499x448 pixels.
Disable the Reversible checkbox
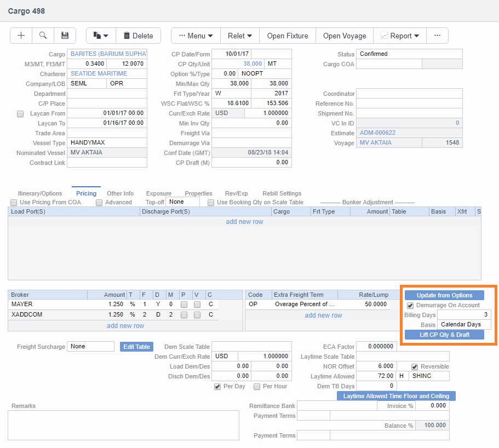415,366
